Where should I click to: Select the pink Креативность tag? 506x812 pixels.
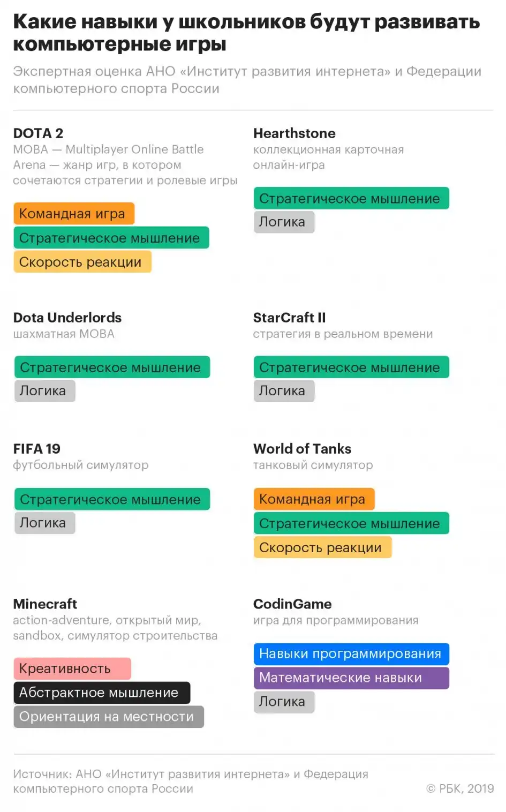pos(71,668)
